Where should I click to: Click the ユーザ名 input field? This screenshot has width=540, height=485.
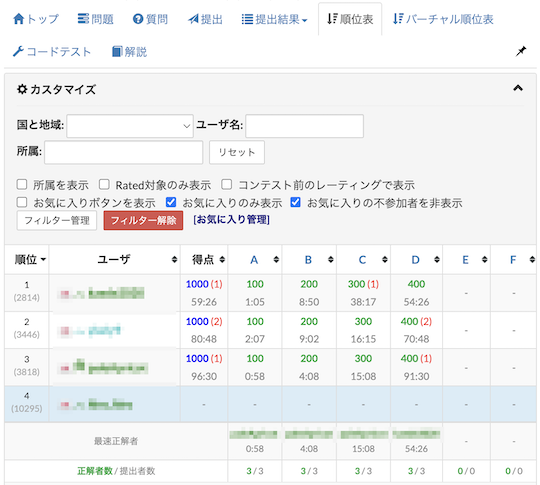(304, 126)
